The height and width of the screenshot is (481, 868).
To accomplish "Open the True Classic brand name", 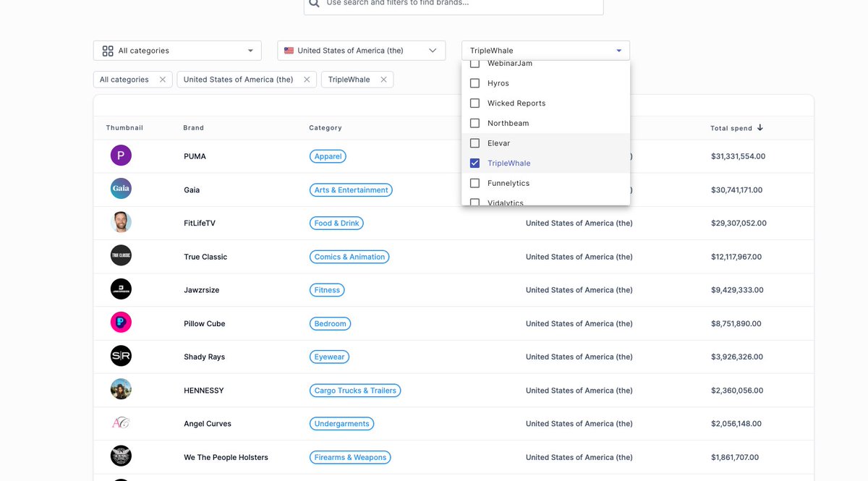I will [205, 257].
